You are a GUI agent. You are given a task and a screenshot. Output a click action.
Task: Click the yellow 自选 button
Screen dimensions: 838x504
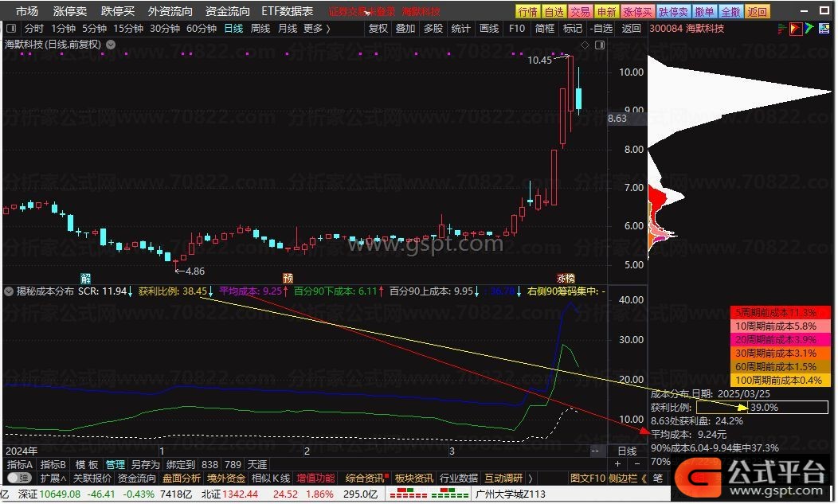tap(554, 12)
